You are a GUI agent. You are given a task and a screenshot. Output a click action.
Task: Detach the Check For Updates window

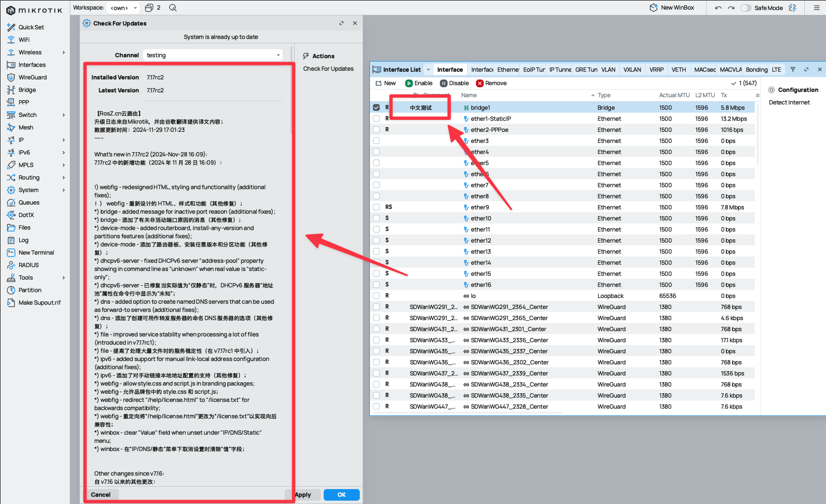click(x=341, y=23)
